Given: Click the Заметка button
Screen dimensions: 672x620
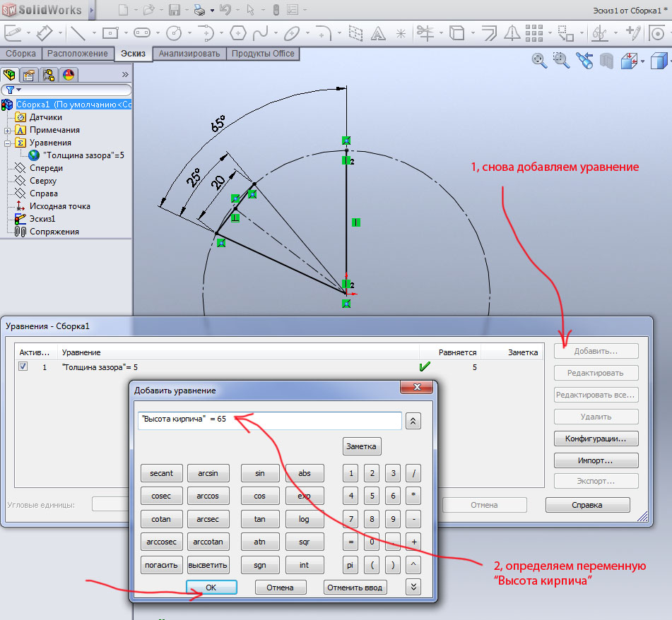Looking at the screenshot, I should (362, 446).
